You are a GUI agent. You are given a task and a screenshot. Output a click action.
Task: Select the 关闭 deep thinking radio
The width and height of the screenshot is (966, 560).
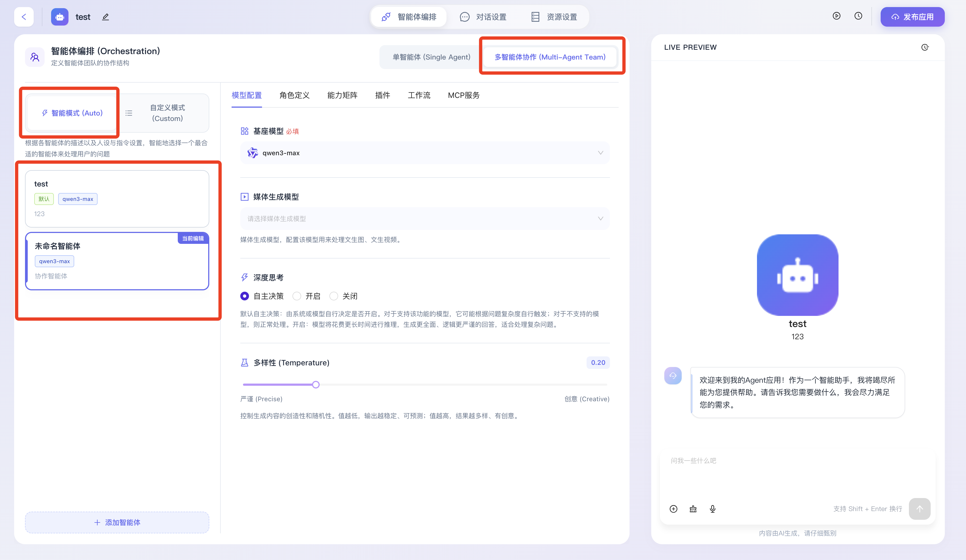tap(334, 296)
